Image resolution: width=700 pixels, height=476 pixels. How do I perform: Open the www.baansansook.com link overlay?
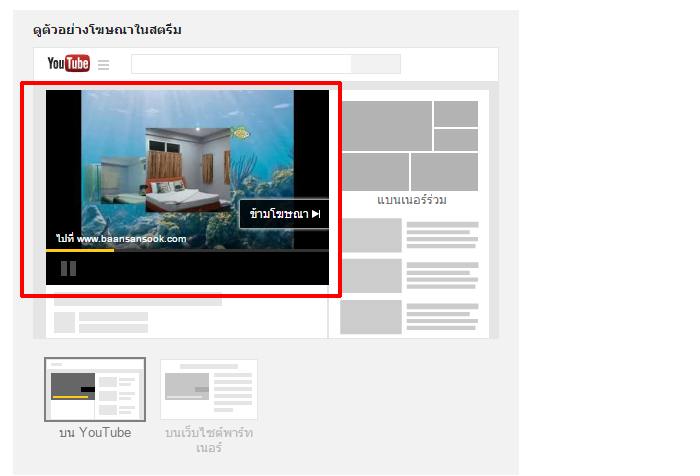(x=121, y=239)
